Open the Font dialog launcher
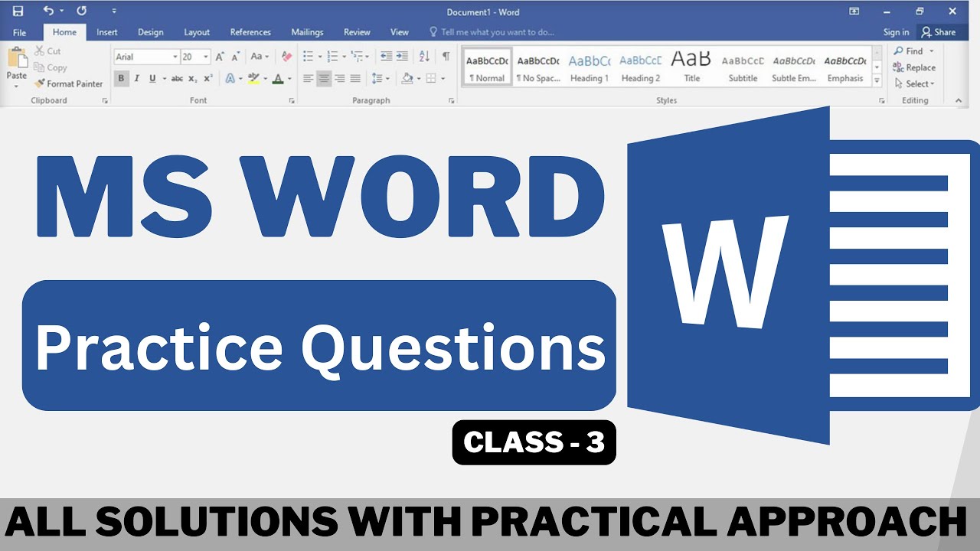 pos(292,100)
